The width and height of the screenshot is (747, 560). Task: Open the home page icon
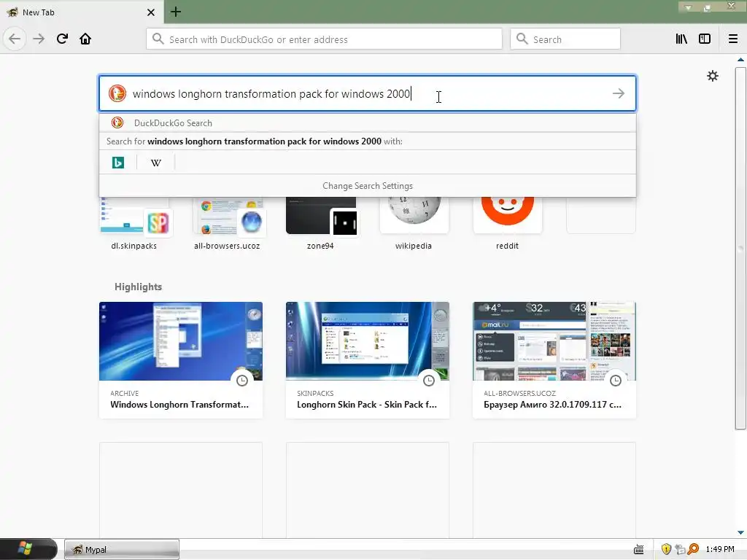pyautogui.click(x=85, y=39)
